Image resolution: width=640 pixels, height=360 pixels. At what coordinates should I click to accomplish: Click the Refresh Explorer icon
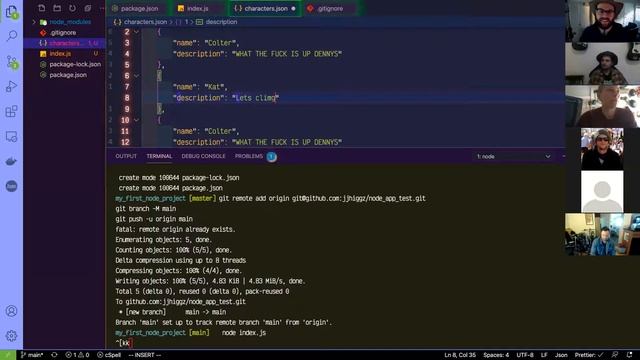(x=72, y=8)
